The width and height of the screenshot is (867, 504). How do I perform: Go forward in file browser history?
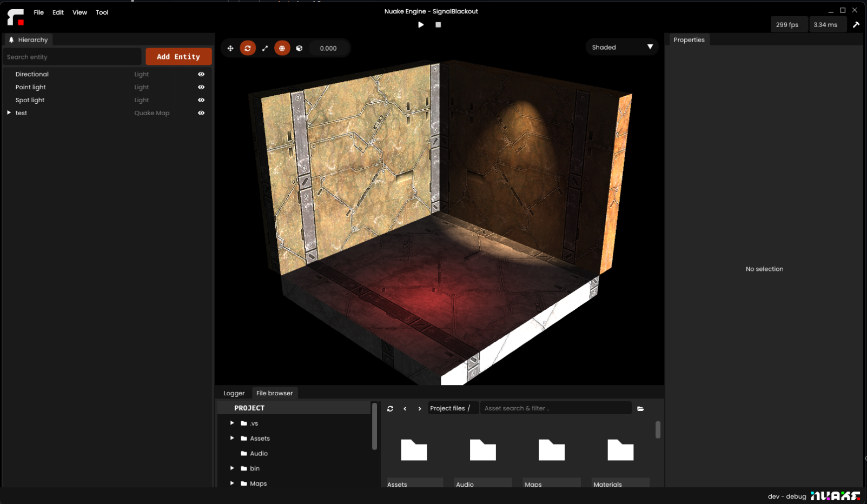420,408
